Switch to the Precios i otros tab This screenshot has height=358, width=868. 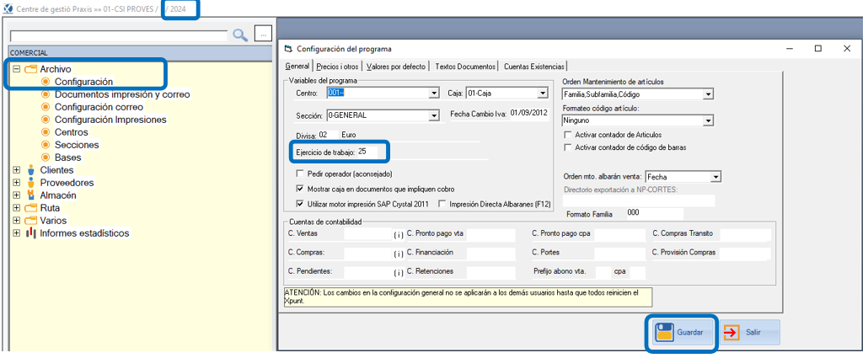(338, 67)
